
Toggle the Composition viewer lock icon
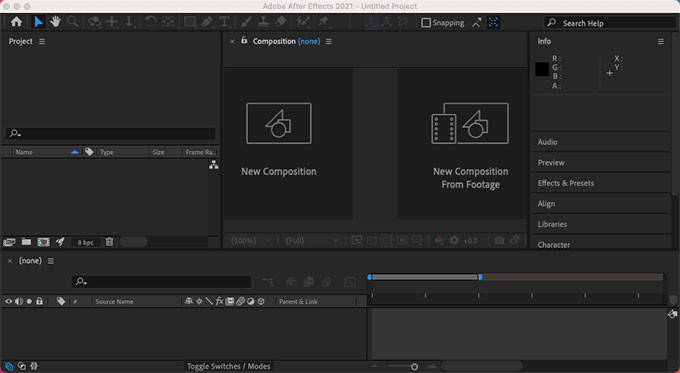click(244, 40)
